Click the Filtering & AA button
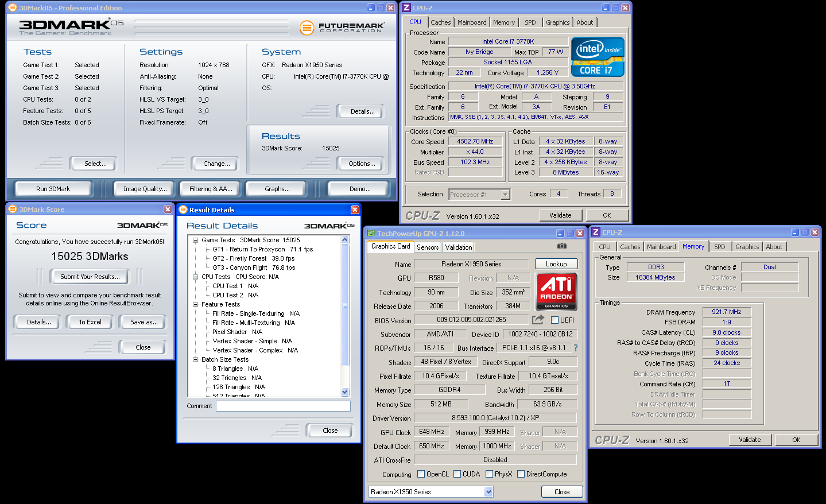 pos(211,189)
